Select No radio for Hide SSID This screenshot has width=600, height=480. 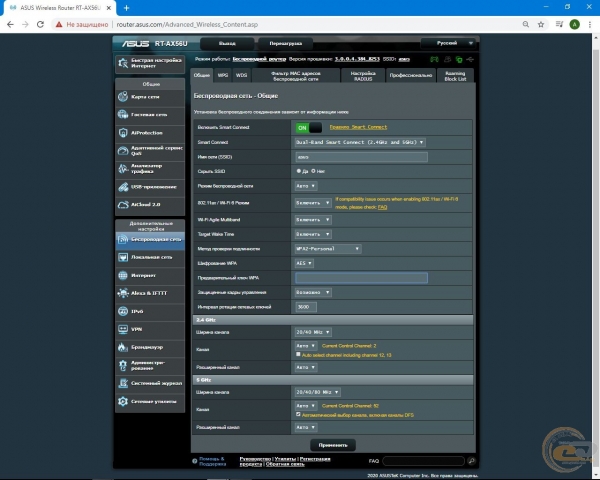pyautogui.click(x=313, y=171)
